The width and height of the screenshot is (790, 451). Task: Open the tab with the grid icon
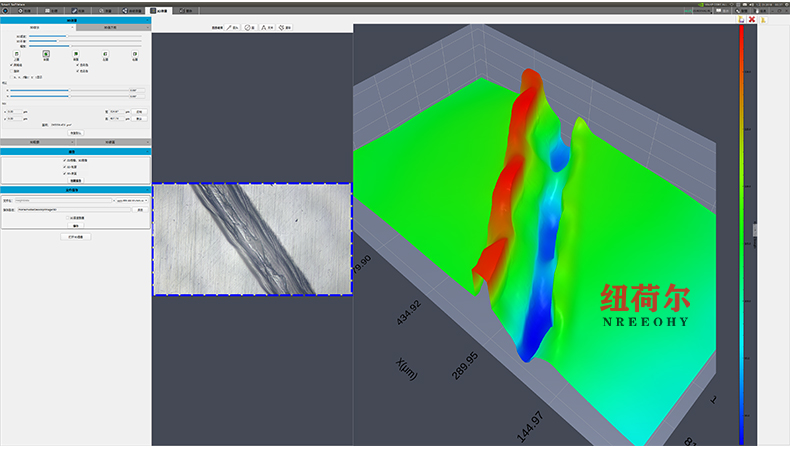pos(51,11)
